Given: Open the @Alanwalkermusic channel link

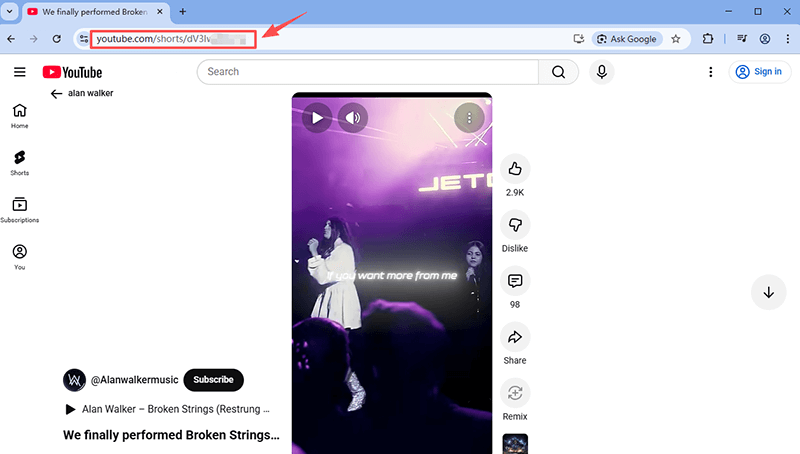Looking at the screenshot, I should 135,380.
